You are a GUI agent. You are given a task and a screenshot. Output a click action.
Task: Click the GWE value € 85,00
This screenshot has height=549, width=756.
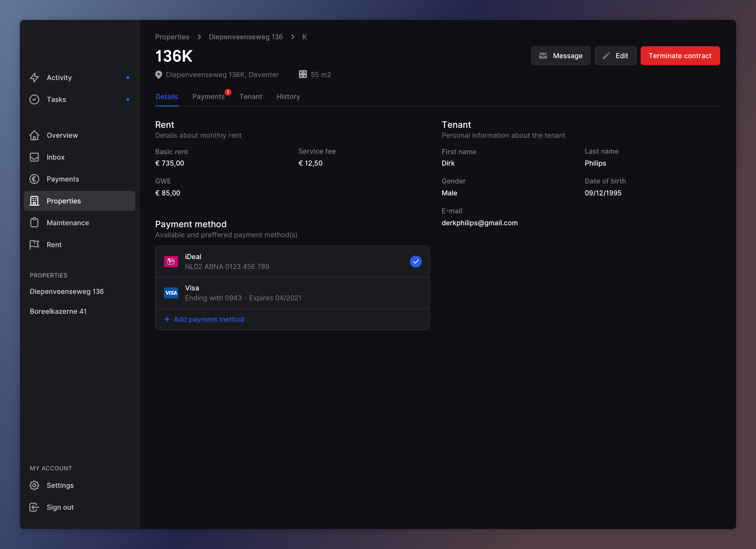coord(168,193)
